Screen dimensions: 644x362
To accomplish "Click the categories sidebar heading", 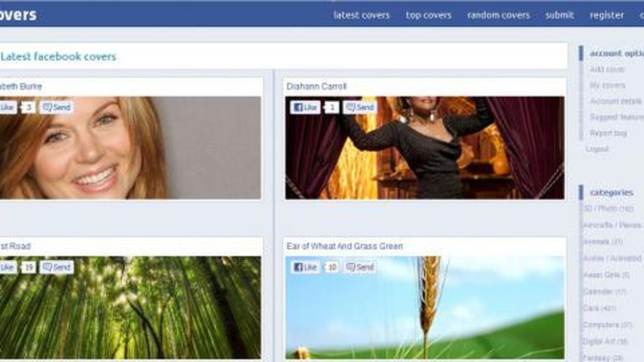I will point(611,192).
